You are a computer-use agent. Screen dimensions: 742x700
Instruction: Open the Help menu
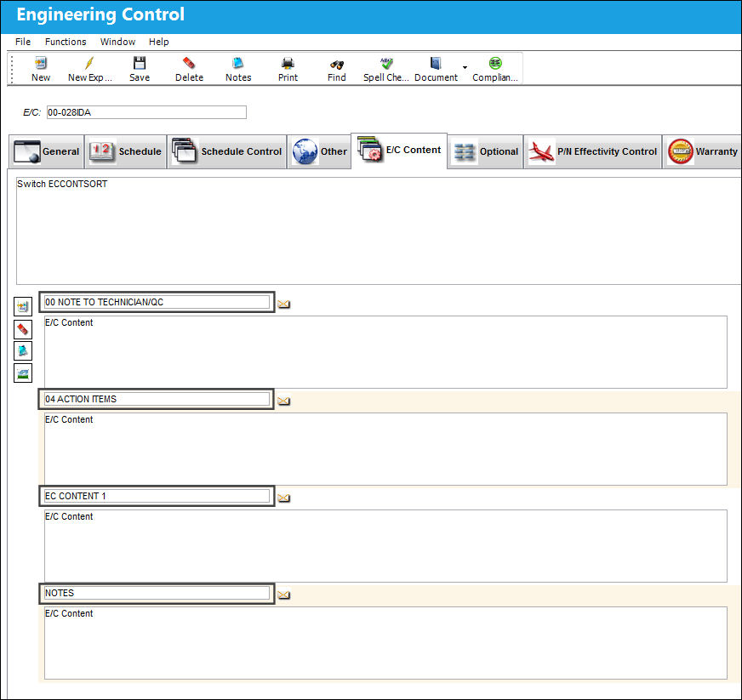point(158,42)
